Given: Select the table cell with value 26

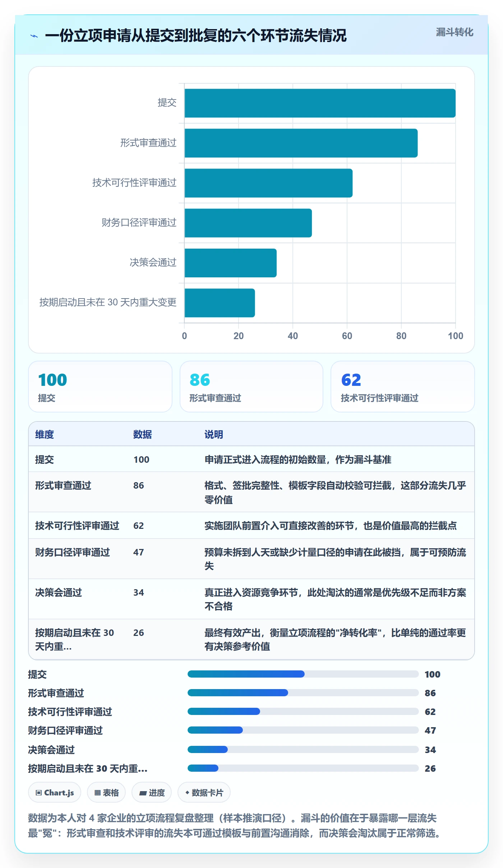Looking at the screenshot, I should tap(139, 633).
